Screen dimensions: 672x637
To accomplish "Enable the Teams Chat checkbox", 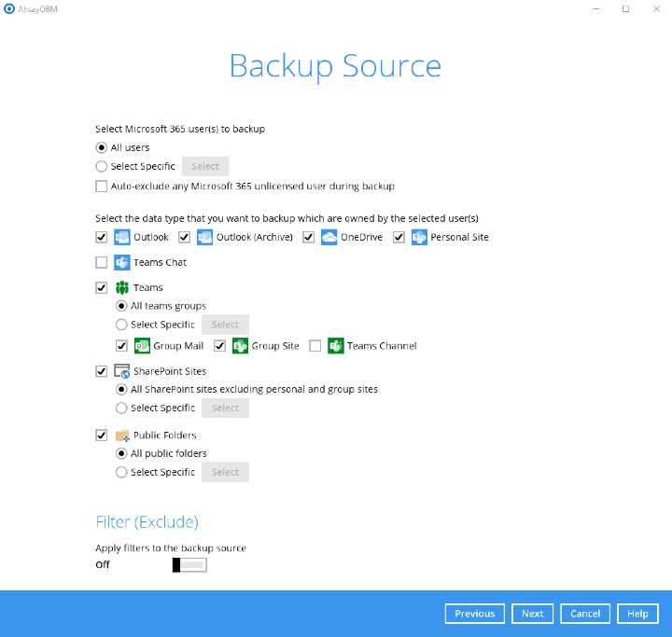I will [x=102, y=263].
